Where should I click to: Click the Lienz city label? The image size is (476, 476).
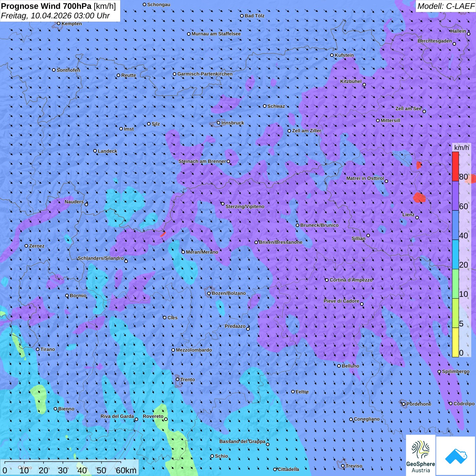(x=408, y=215)
